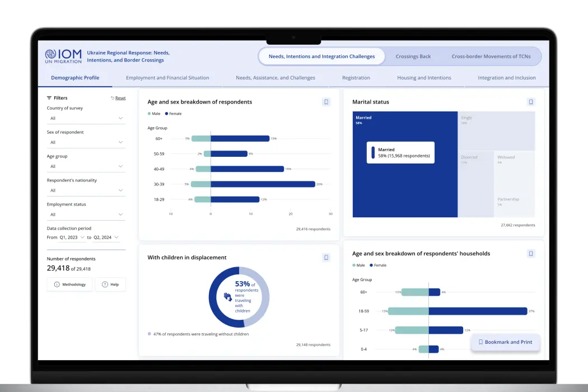This screenshot has width=588, height=392.
Task: Click the Reset link in the Filters panel
Action: (x=120, y=97)
